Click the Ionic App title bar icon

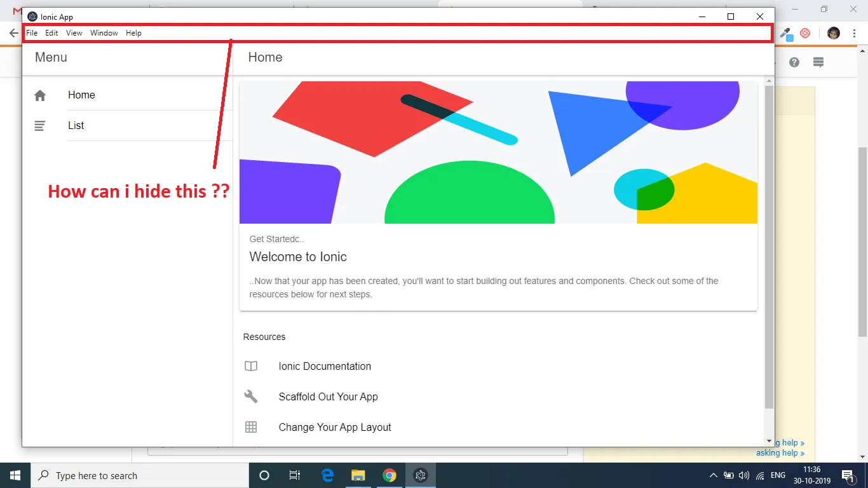point(32,17)
